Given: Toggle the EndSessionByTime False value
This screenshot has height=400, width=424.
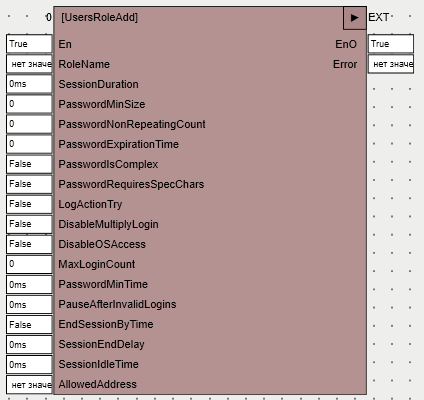Looking at the screenshot, I should pyautogui.click(x=29, y=324).
